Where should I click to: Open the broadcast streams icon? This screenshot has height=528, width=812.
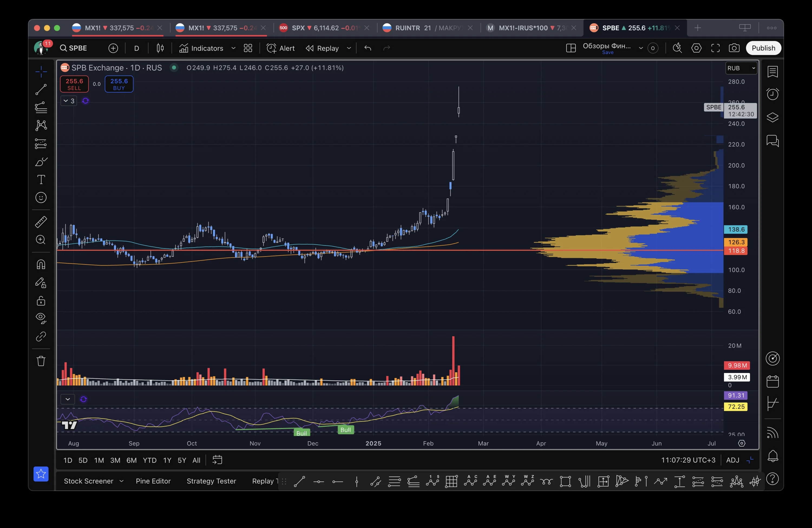[772, 433]
